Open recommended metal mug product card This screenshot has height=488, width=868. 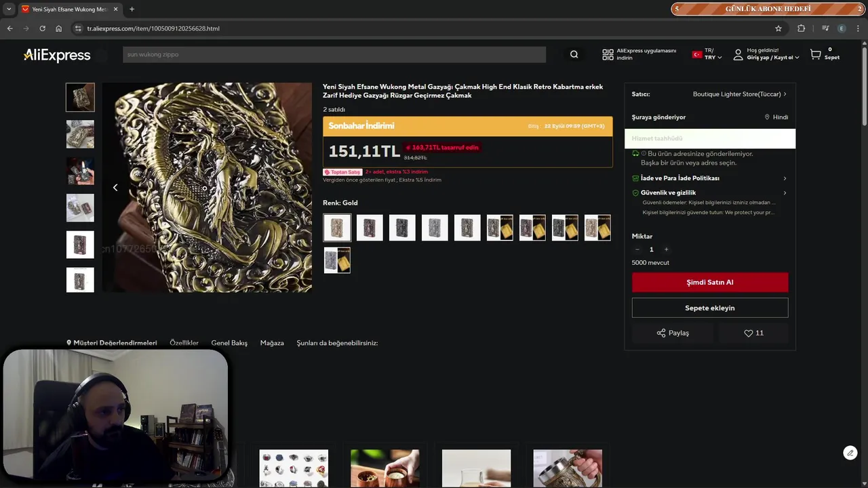(568, 468)
